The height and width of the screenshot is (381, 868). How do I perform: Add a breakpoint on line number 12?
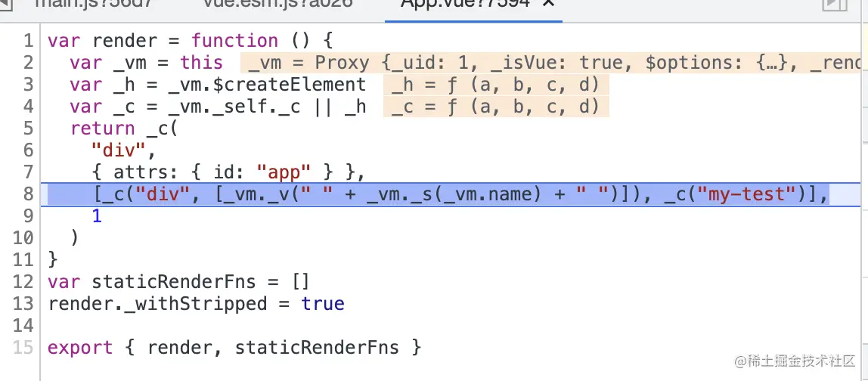pyautogui.click(x=23, y=282)
